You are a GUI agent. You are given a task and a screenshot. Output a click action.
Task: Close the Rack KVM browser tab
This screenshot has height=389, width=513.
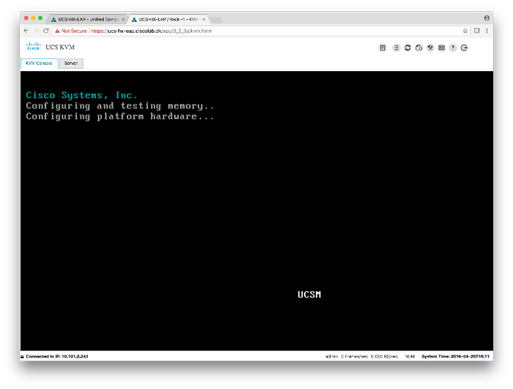pos(204,20)
